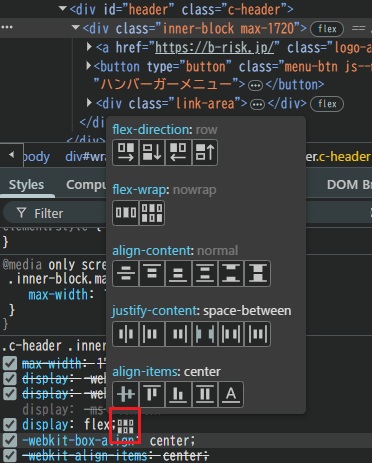This screenshot has width=372, height=463.
Task: Select justify-content space-between icon
Action: [x=205, y=334]
